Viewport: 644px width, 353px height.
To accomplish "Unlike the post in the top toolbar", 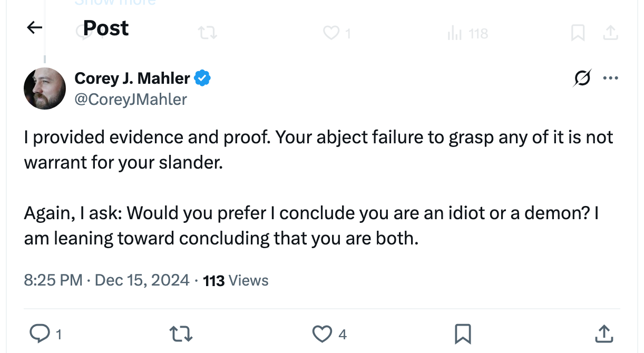I will pyautogui.click(x=331, y=33).
